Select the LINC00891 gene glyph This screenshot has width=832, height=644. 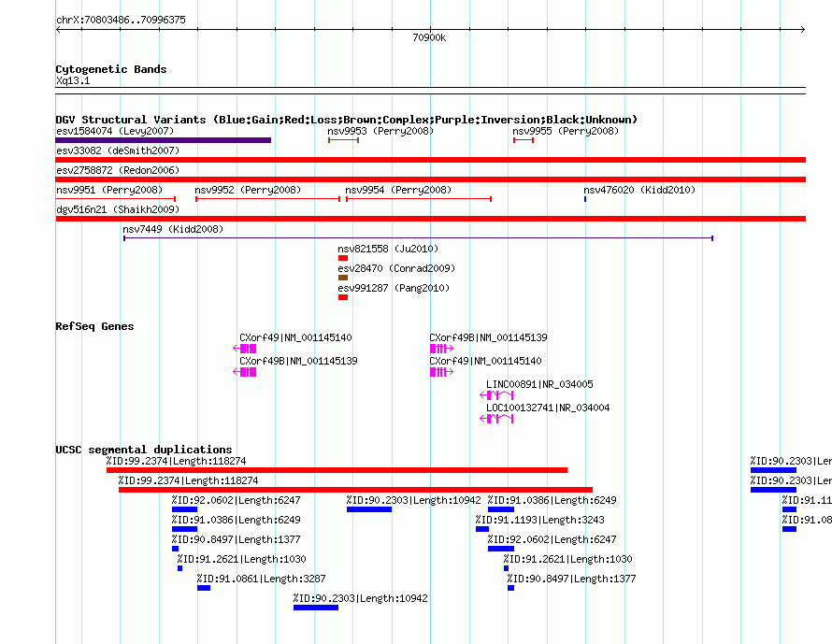tap(496, 395)
